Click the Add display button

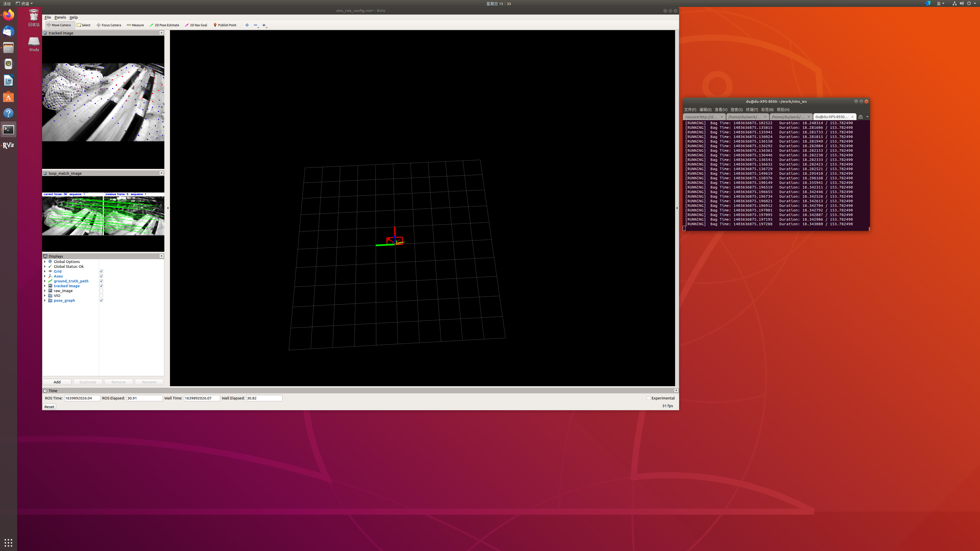57,382
